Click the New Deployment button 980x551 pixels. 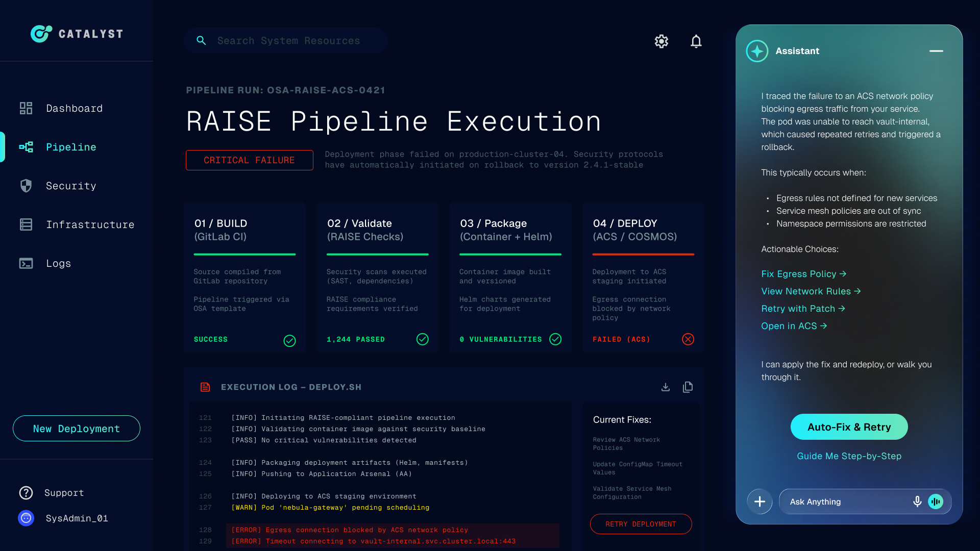[x=77, y=429]
